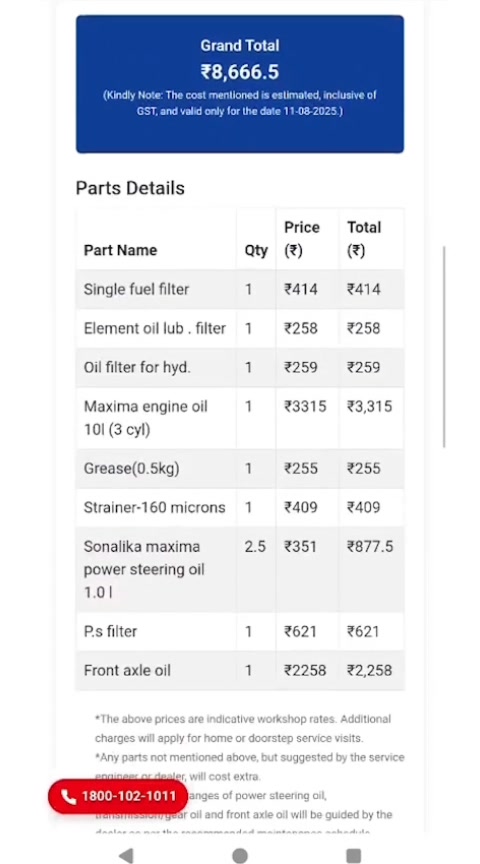Tap the Android recent apps square icon

click(x=353, y=855)
